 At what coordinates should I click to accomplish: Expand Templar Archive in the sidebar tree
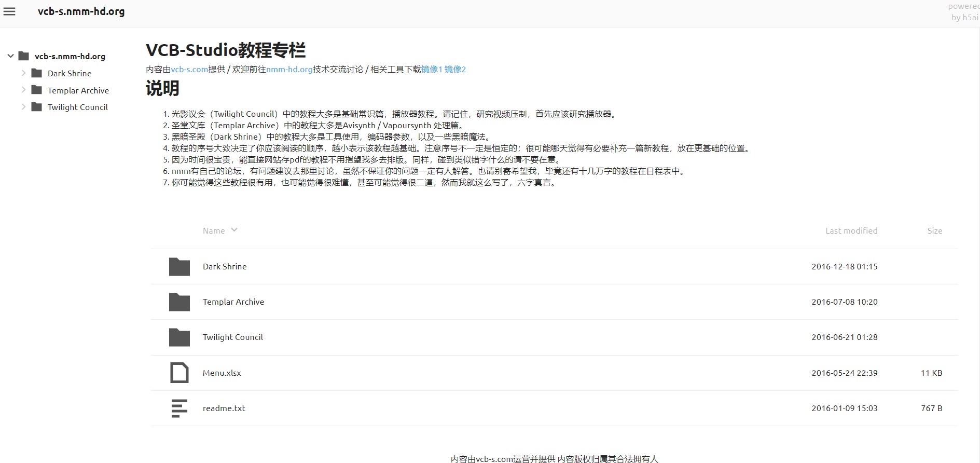pyautogui.click(x=23, y=90)
